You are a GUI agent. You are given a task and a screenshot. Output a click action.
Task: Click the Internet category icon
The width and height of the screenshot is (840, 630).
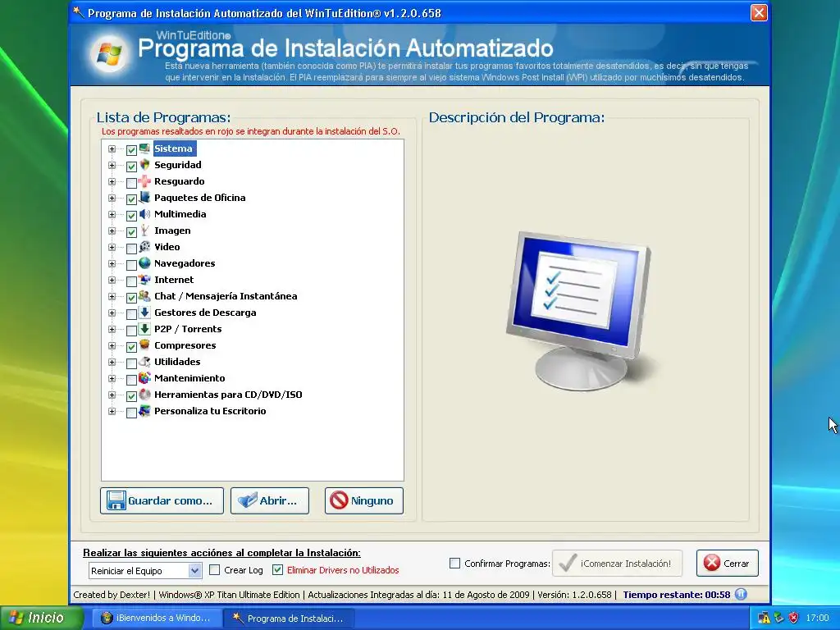pyautogui.click(x=144, y=280)
